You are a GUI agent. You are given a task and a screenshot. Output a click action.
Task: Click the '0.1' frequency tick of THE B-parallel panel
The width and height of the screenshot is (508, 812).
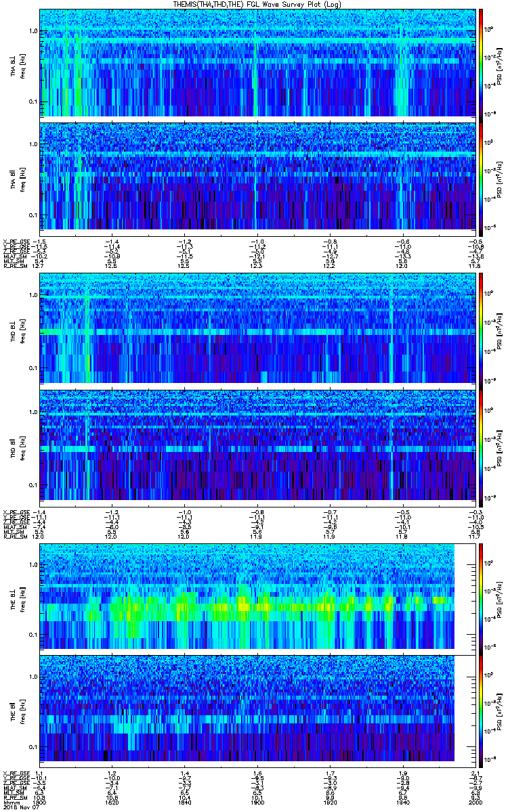coord(33,747)
